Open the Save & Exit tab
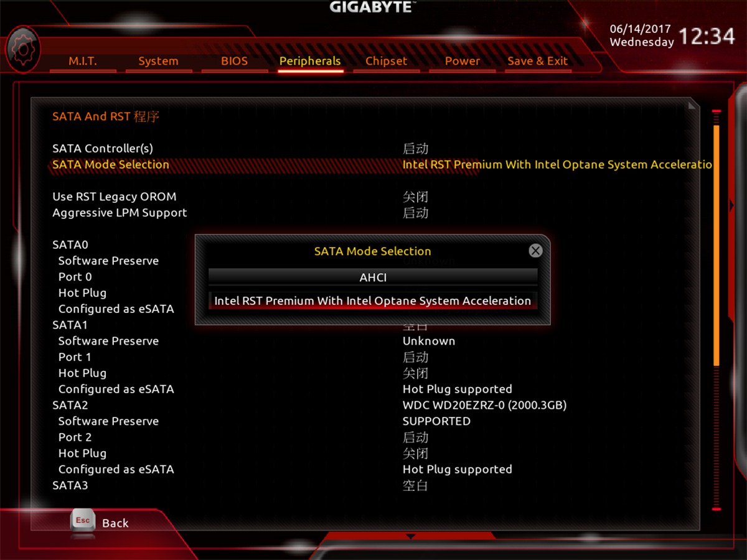This screenshot has width=747, height=560. point(538,61)
